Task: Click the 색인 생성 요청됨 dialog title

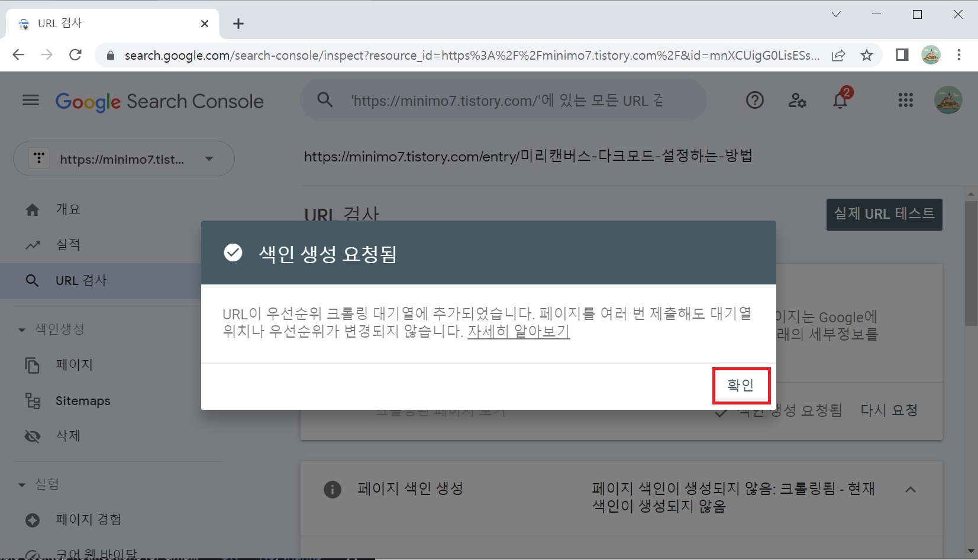Action: click(x=328, y=254)
